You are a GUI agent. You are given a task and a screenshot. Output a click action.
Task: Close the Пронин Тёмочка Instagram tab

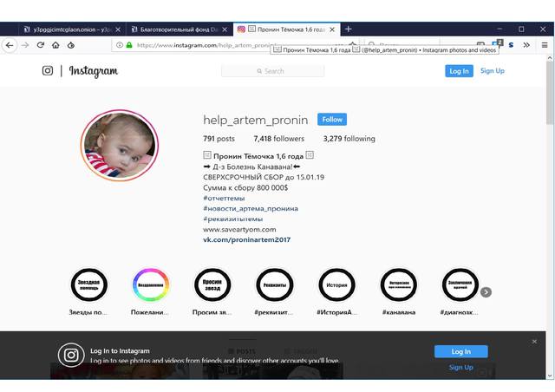(332, 29)
